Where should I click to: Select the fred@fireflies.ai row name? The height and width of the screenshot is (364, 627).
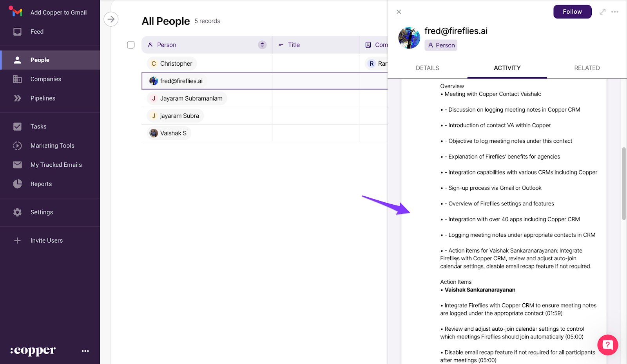tap(181, 81)
